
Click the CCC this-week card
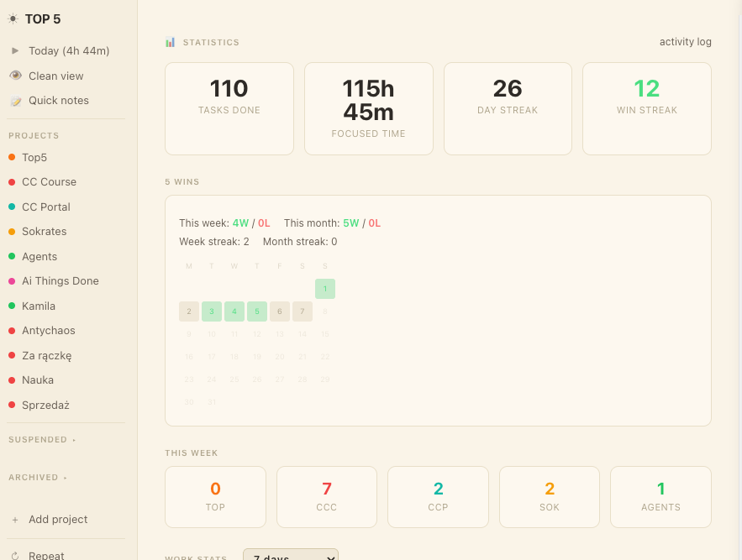[x=327, y=496]
